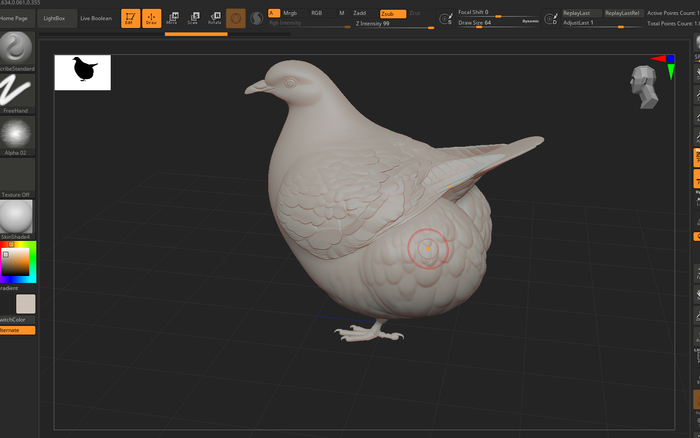
Task: Adjust the Rgb Intensity slider
Action: click(309, 24)
